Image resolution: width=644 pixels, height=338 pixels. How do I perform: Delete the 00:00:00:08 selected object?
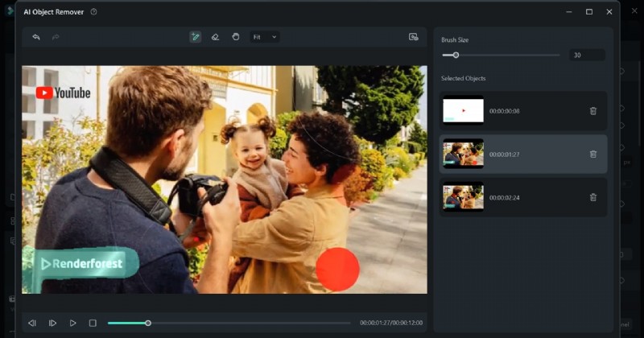[x=593, y=111]
